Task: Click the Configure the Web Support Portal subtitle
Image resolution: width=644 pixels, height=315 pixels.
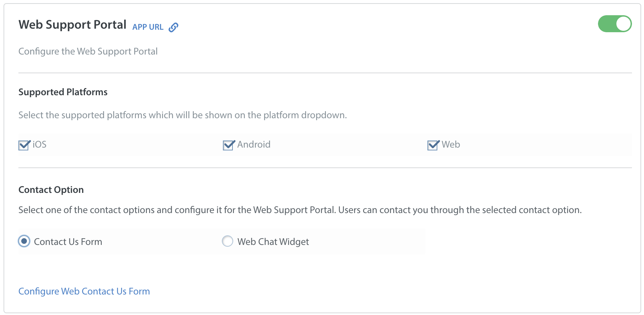Action: pyautogui.click(x=88, y=51)
